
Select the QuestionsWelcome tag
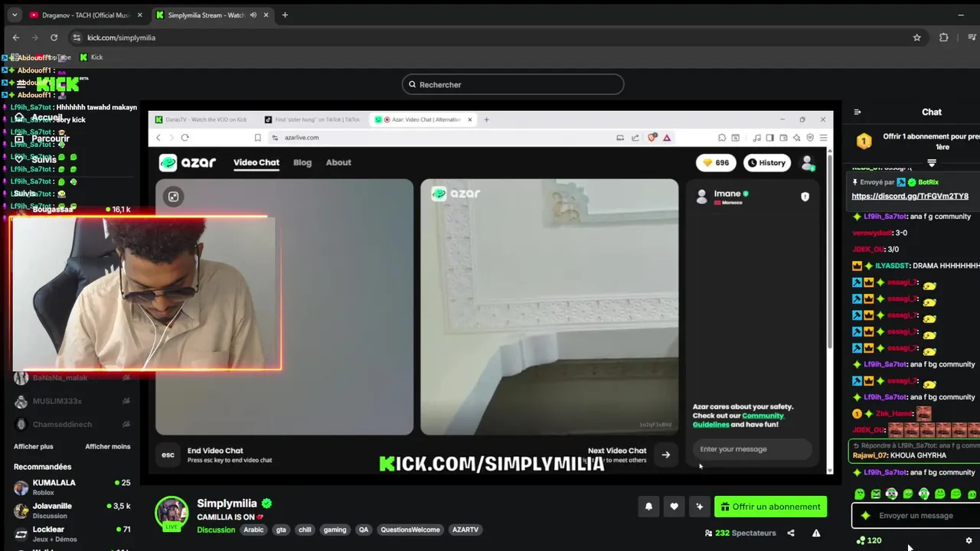click(410, 530)
